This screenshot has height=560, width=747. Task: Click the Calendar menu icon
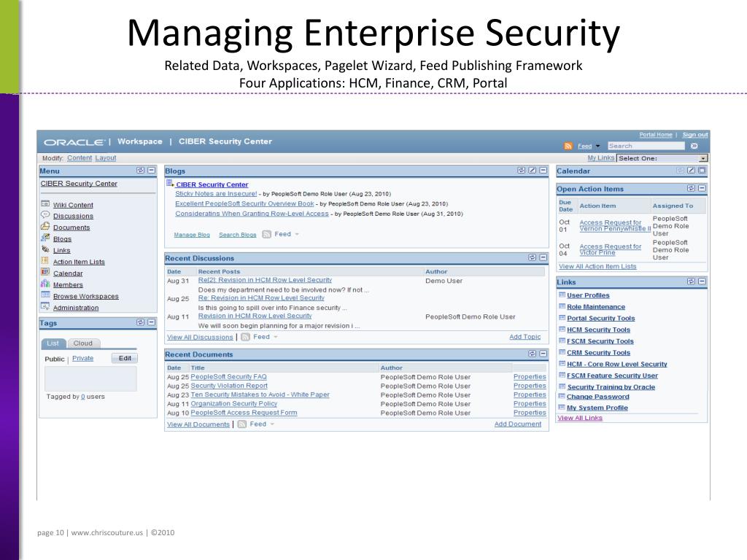(x=45, y=272)
